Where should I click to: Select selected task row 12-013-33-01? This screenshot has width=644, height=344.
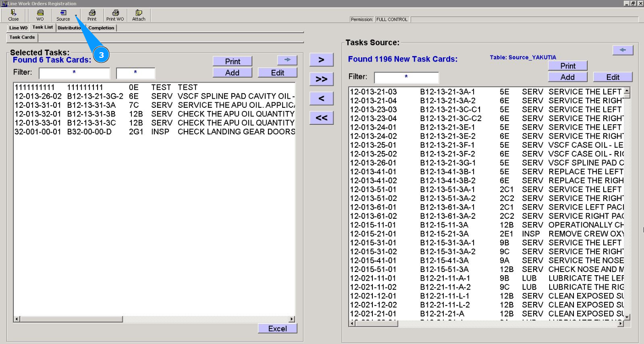coord(154,123)
